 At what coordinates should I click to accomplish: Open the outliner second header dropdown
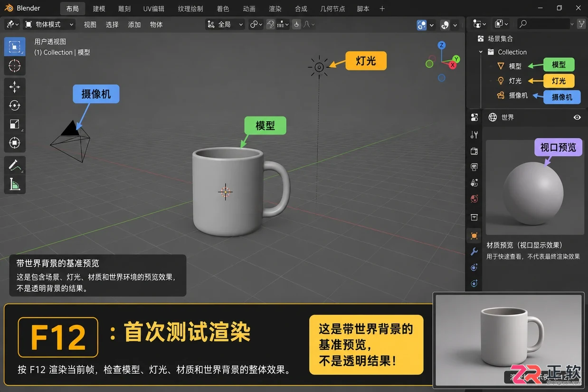pos(502,24)
